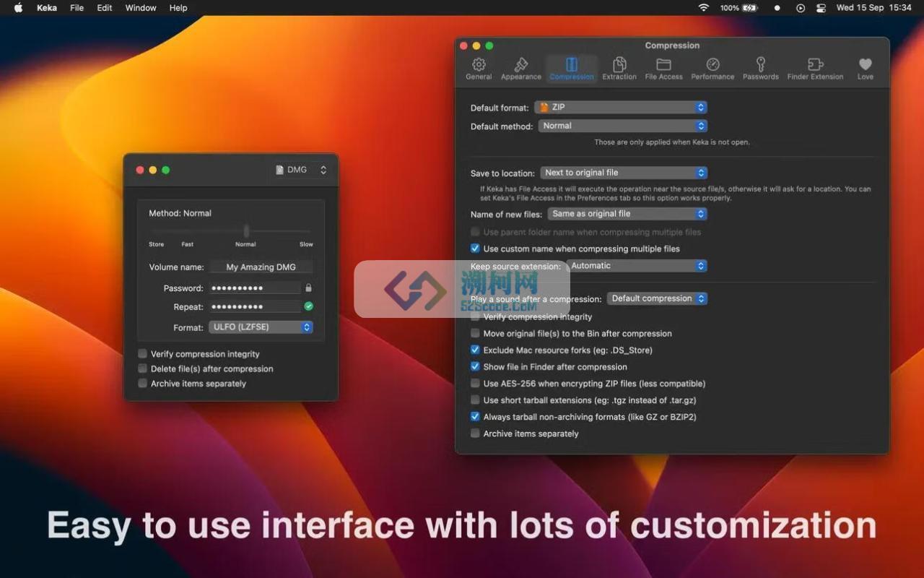Enable Move original file(s) to the Bin
Screen dimensions: 924x578
click(x=475, y=334)
